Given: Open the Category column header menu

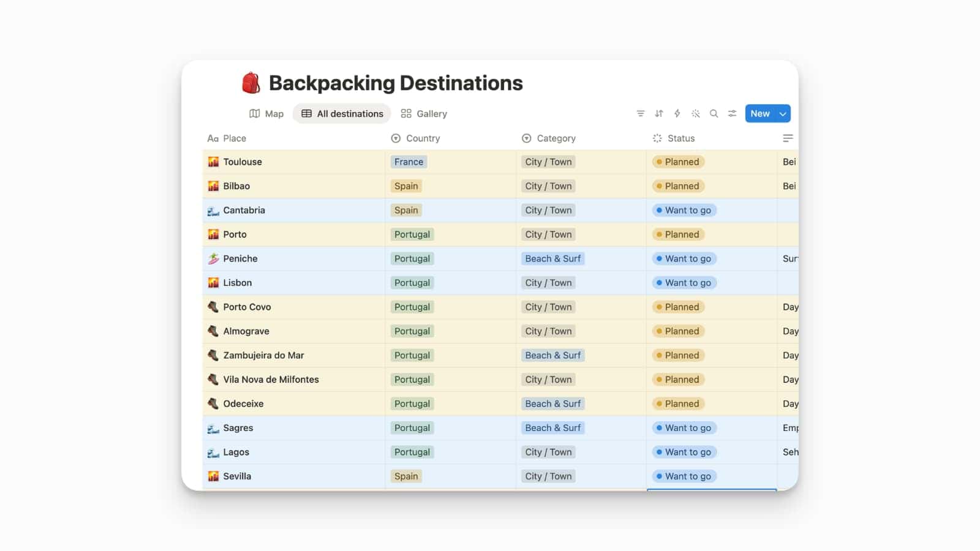Looking at the screenshot, I should [548, 138].
